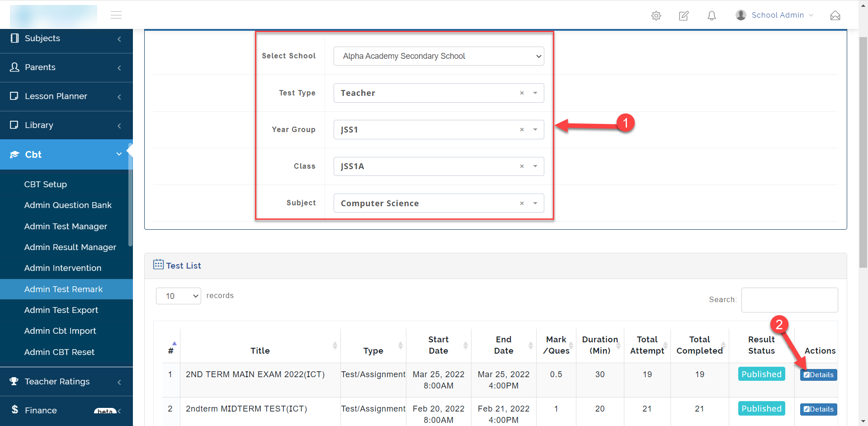Image resolution: width=868 pixels, height=426 pixels.
Task: Open the mail envelope icon in header
Action: 835,16
